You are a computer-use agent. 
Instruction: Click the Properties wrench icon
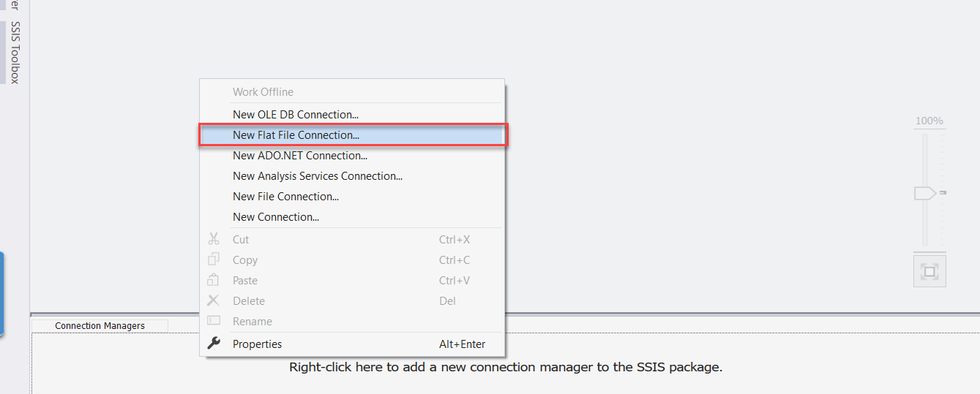[x=214, y=344]
